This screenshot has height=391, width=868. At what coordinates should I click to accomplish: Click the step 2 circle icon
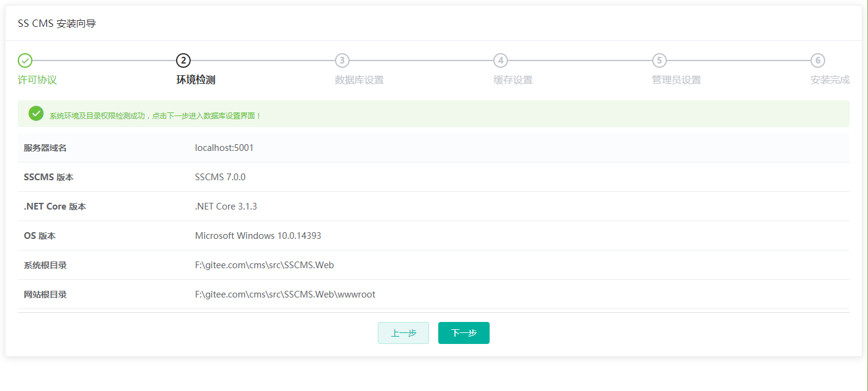click(x=183, y=60)
